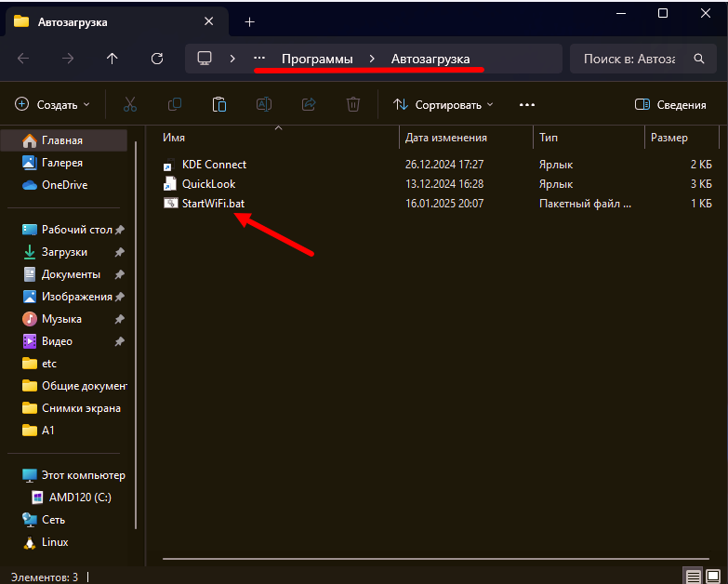Expand the Сортировать sort options
The height and width of the screenshot is (584, 728).
point(443,105)
